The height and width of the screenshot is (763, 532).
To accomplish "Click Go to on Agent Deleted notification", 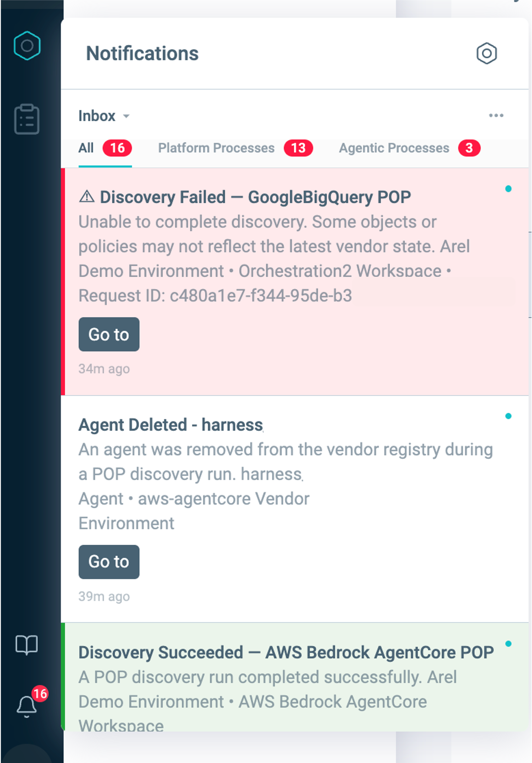I will click(x=109, y=561).
